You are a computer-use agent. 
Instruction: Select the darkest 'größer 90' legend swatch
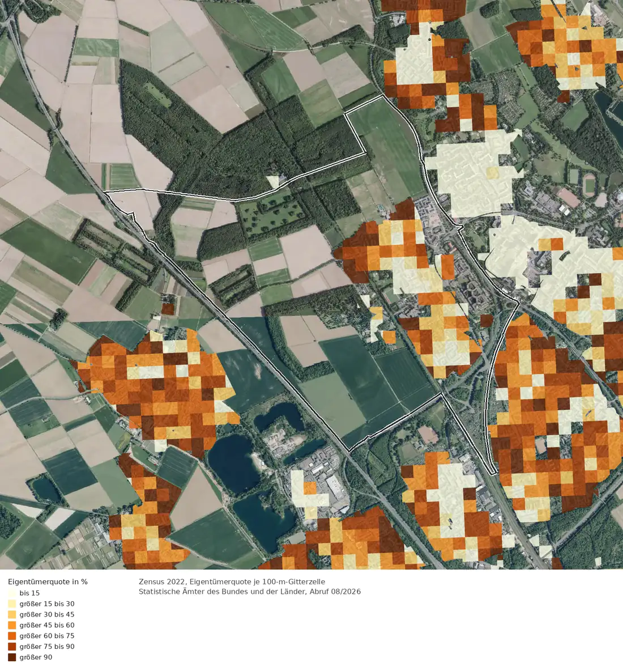(12, 657)
